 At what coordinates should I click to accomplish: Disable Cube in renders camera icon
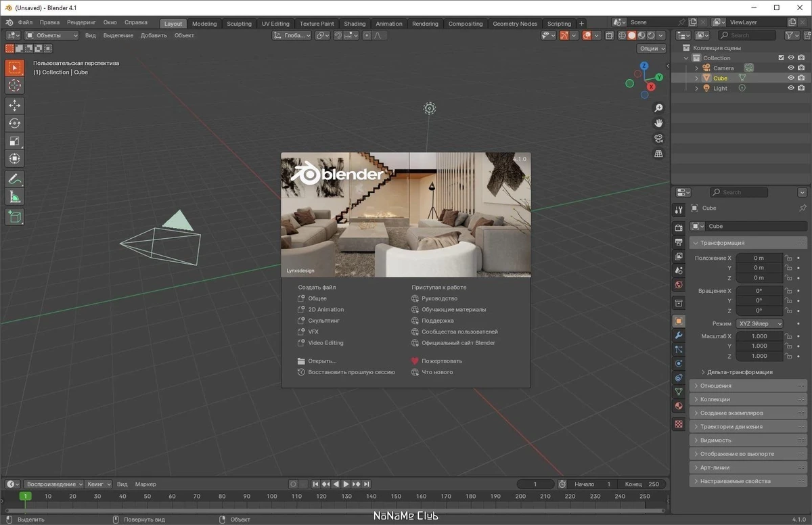click(x=801, y=78)
